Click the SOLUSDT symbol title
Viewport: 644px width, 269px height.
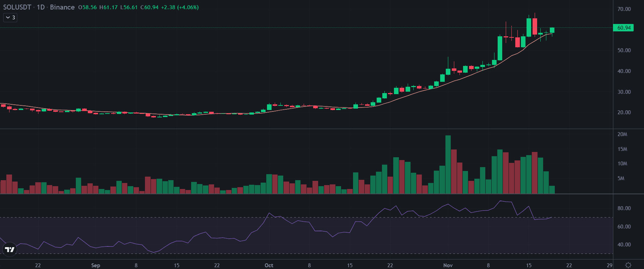[x=17, y=7]
